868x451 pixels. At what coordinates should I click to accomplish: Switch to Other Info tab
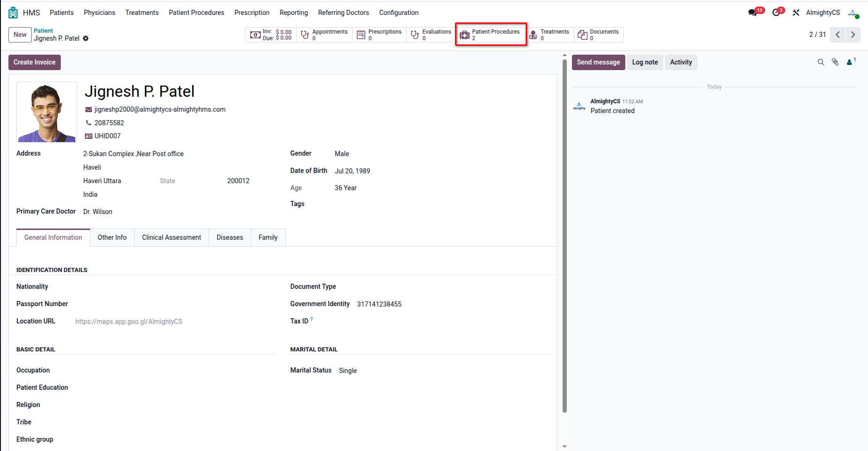[112, 237]
